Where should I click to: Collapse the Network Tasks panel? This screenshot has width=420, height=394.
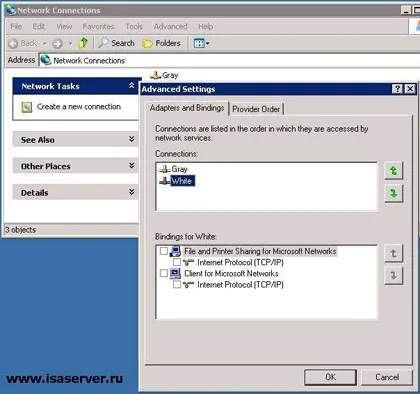click(x=132, y=86)
